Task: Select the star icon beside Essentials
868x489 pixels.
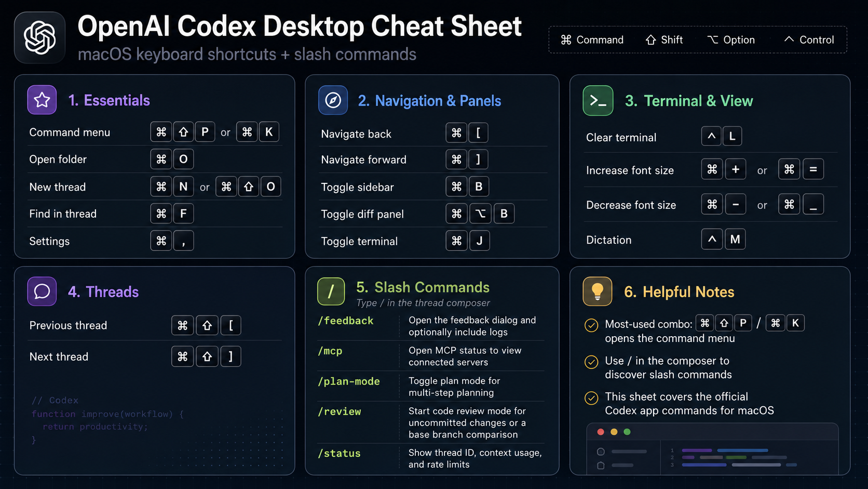Action: (42, 100)
